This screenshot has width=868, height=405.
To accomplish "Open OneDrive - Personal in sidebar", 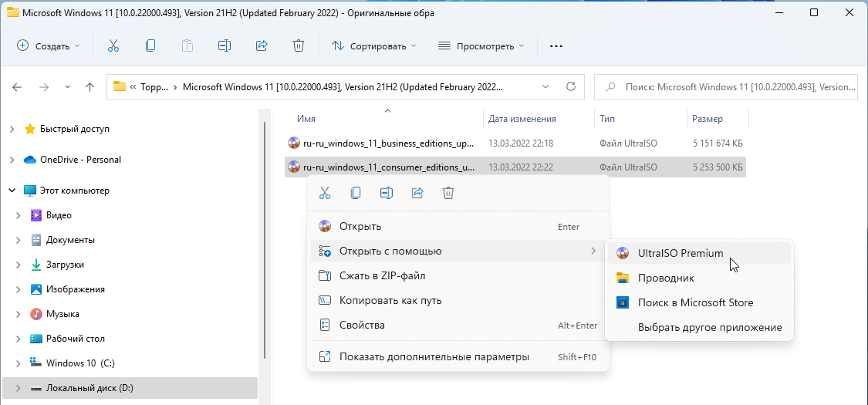I will tap(80, 160).
